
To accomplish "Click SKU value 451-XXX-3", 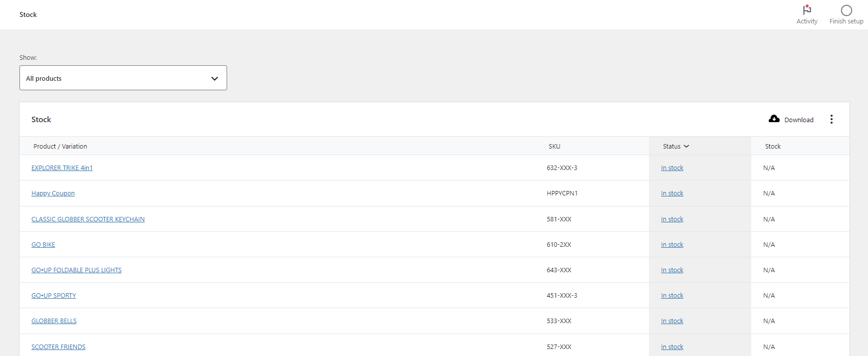I will click(x=562, y=296).
